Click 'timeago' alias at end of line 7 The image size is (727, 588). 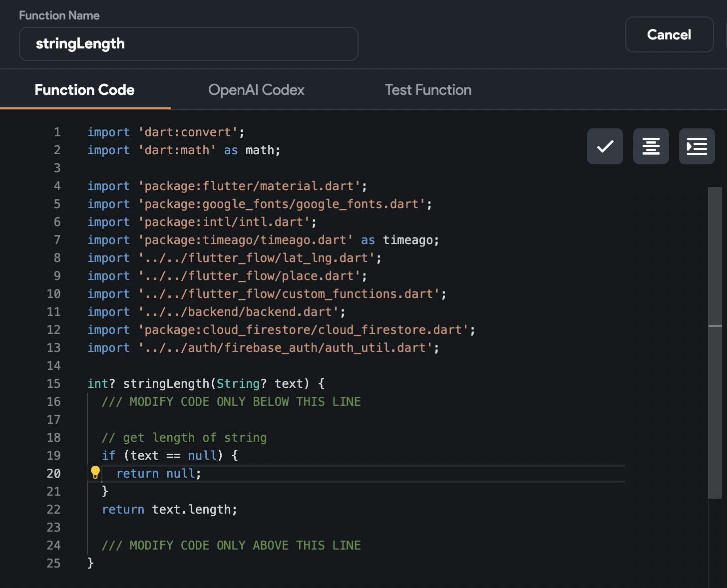coord(407,240)
